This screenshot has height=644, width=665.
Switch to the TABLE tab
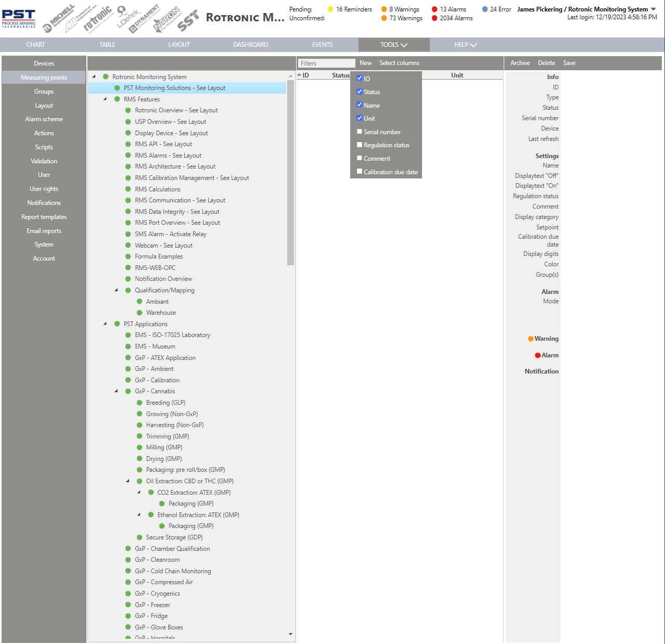[107, 45]
